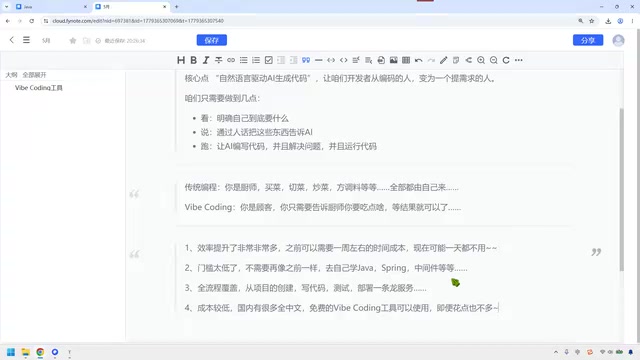Click the line '咱们只需要做到几点：'

click(222, 98)
